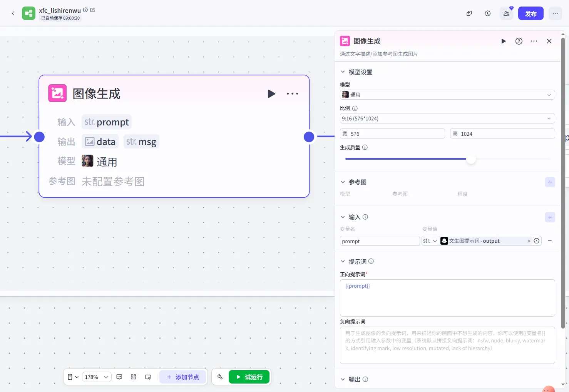
Task: Click the 已自动保存 09:00:20 status text
Action: pyautogui.click(x=60, y=18)
